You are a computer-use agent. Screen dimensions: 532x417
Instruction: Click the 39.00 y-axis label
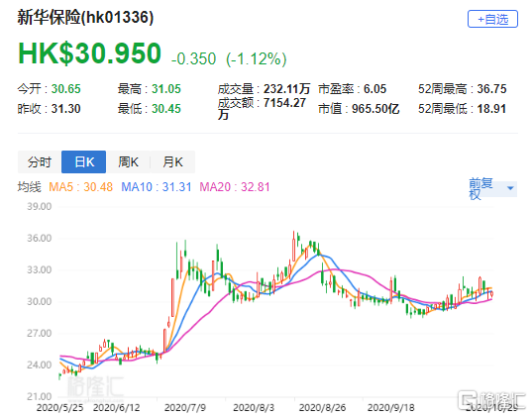pos(40,206)
